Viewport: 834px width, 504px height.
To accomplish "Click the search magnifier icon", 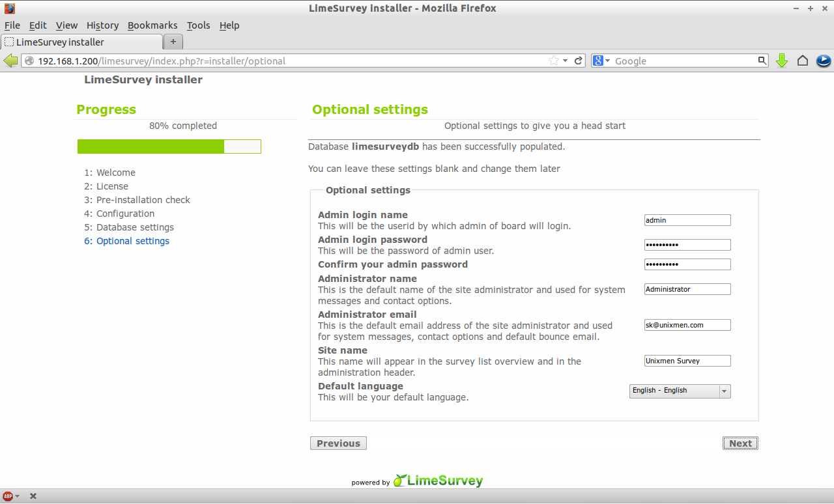I will pyautogui.click(x=762, y=61).
